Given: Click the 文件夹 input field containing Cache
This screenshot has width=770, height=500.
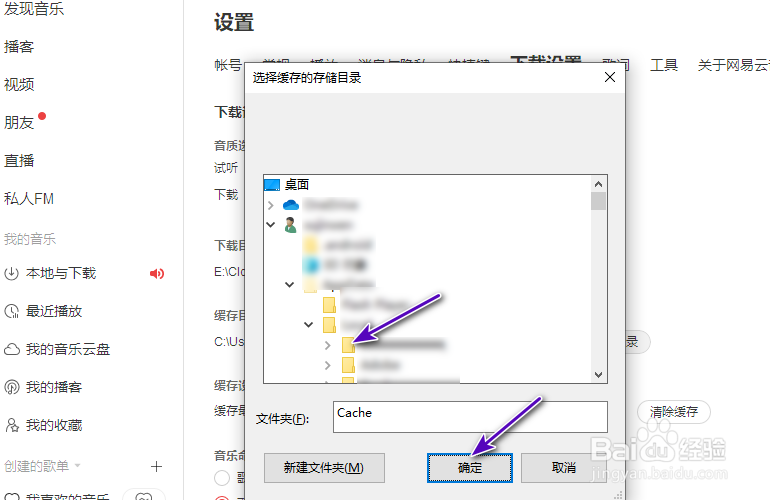Looking at the screenshot, I should [x=470, y=417].
